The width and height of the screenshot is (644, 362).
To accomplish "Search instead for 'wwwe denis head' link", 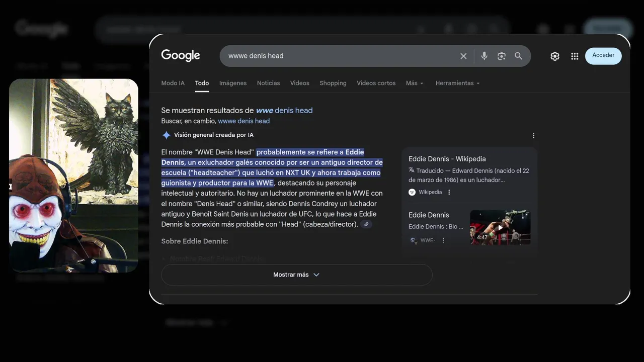I will coord(244,121).
